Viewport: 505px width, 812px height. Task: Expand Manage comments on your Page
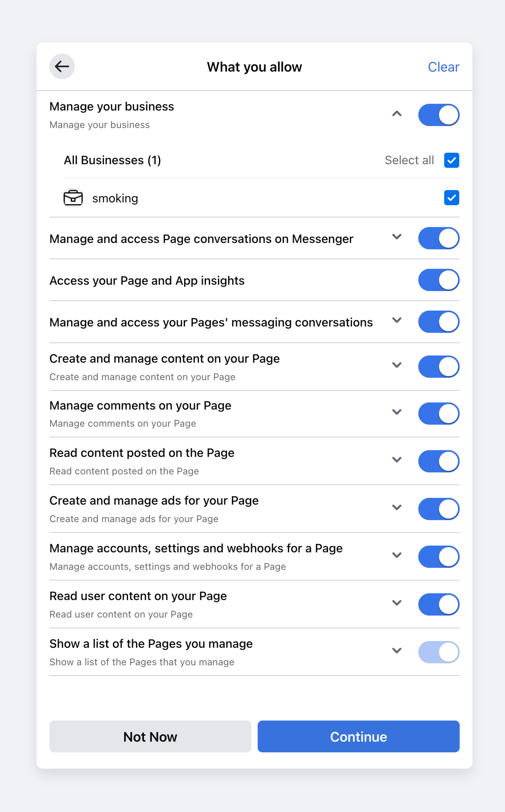pos(396,412)
